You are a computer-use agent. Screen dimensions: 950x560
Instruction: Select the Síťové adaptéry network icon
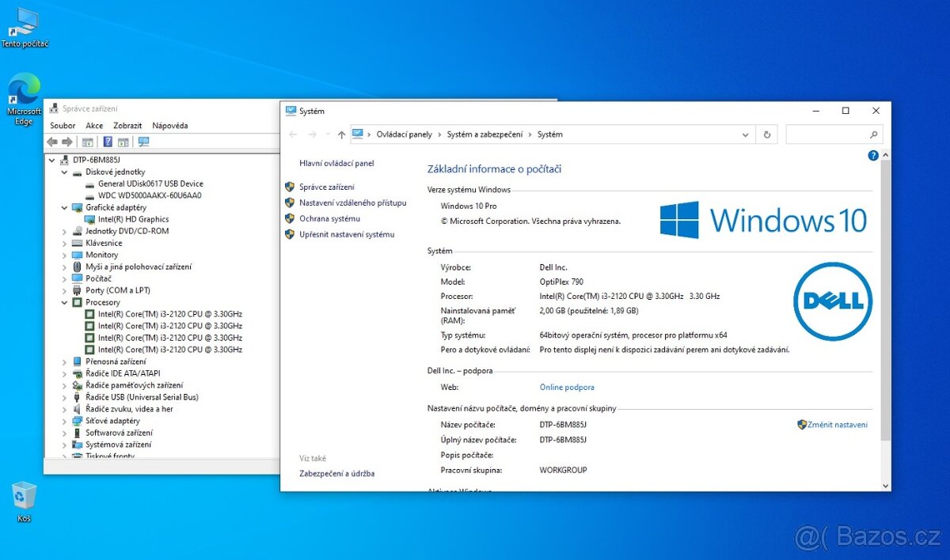(78, 421)
